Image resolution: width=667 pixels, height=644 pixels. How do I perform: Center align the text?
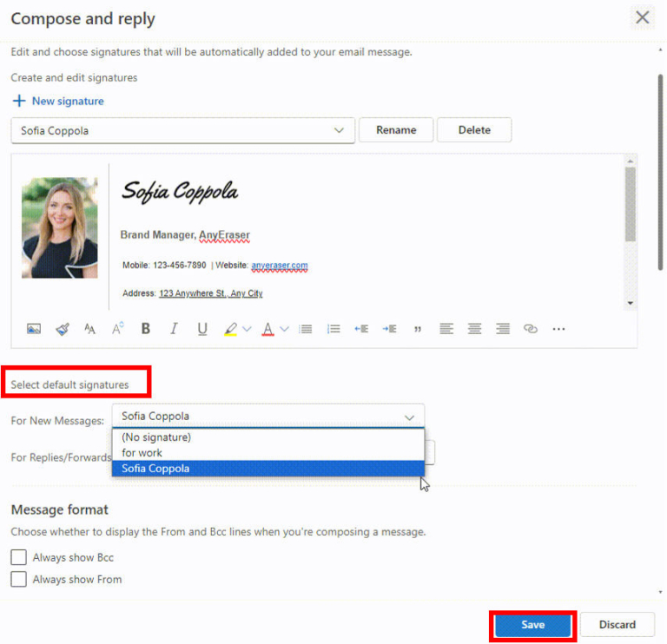pyautogui.click(x=474, y=329)
